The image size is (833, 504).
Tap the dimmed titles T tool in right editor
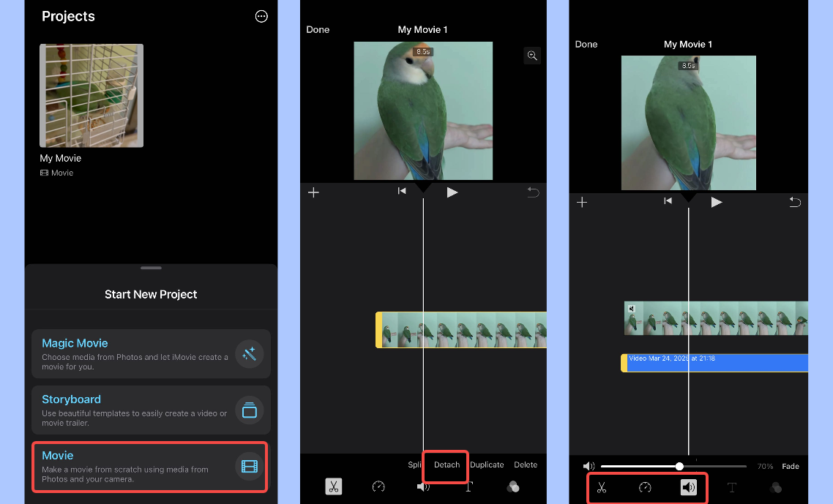click(732, 487)
